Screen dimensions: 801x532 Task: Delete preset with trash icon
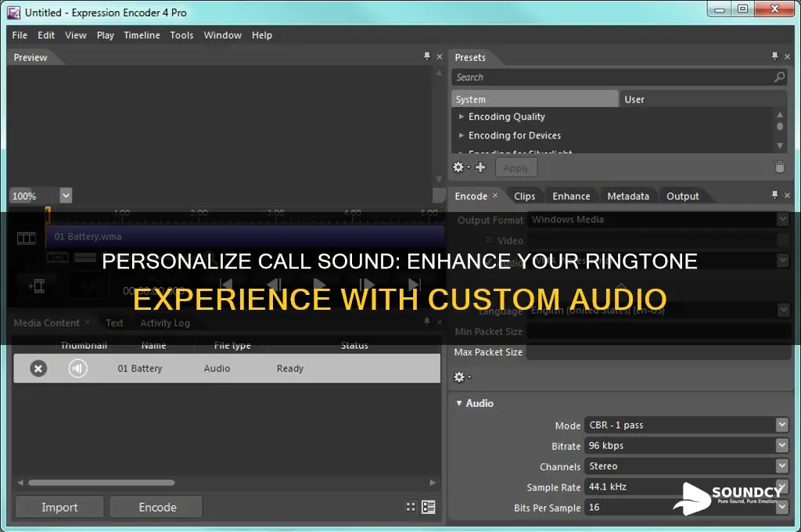(x=780, y=167)
